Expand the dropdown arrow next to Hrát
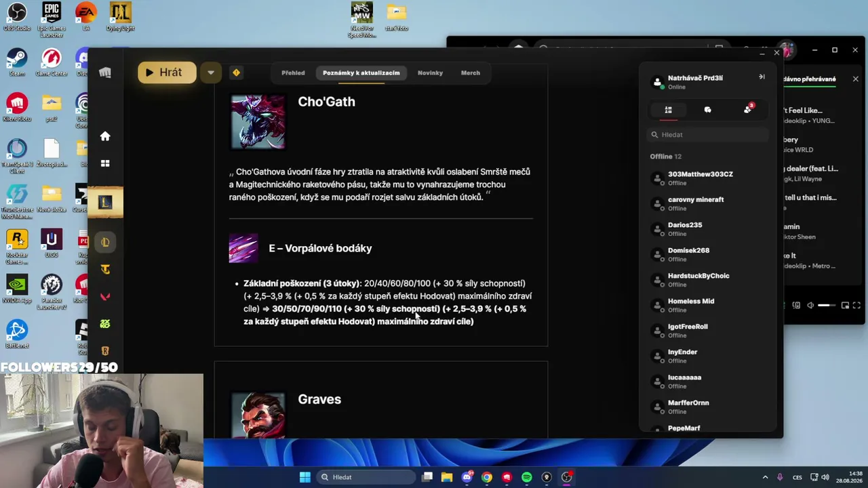868x488 pixels. click(x=210, y=73)
